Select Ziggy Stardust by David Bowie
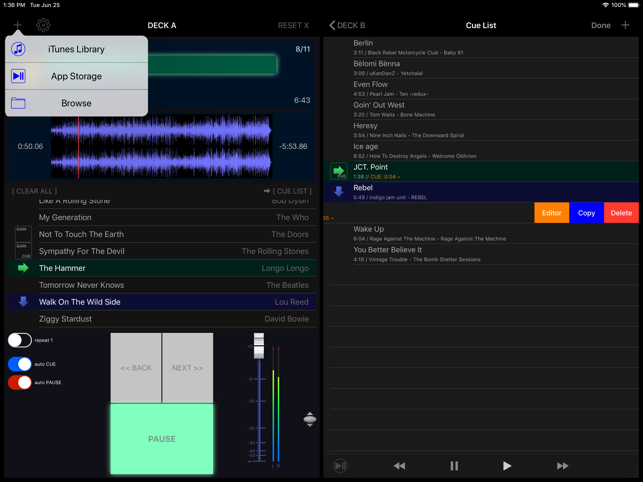This screenshot has width=643, height=482. point(162,319)
